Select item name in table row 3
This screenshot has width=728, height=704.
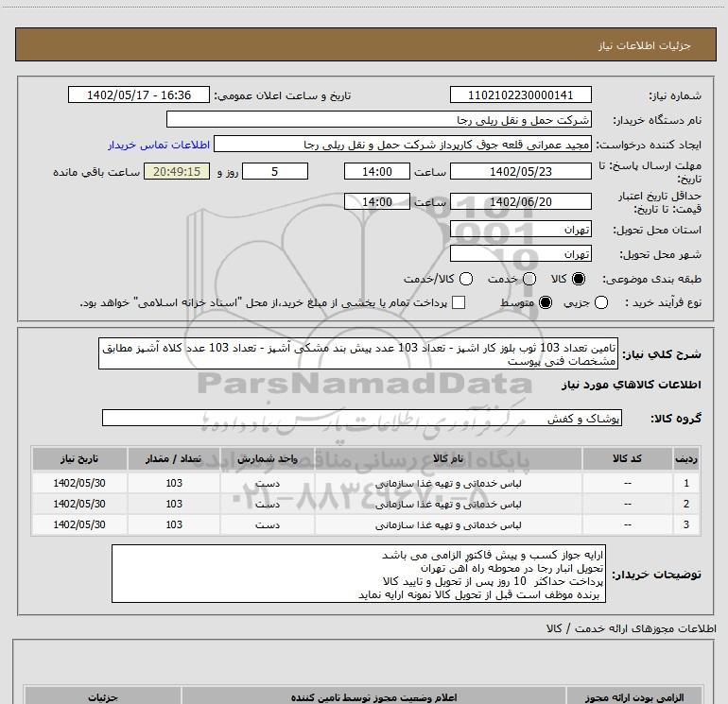coord(448,524)
